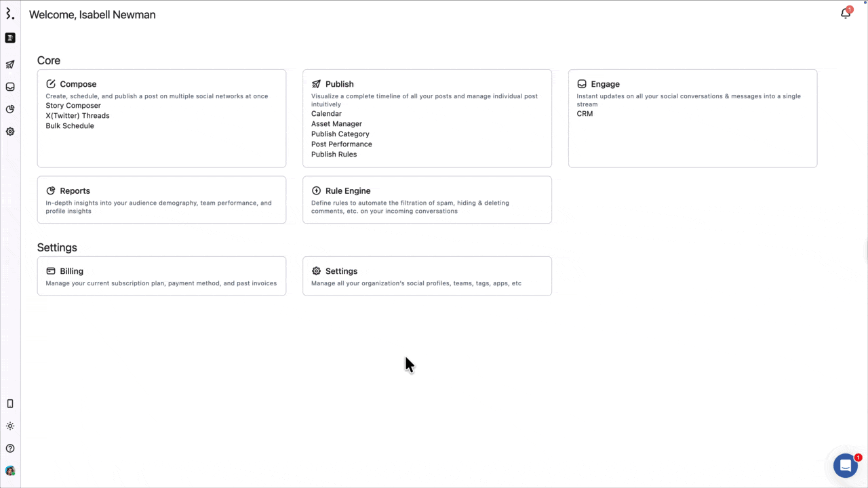Open Asset Manager
The height and width of the screenshot is (488, 868).
pos(336,124)
